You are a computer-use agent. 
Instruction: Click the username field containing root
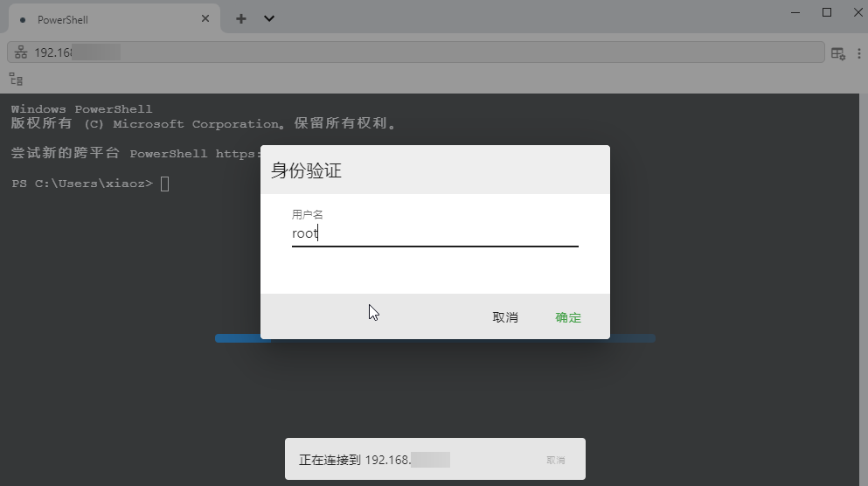coord(434,233)
